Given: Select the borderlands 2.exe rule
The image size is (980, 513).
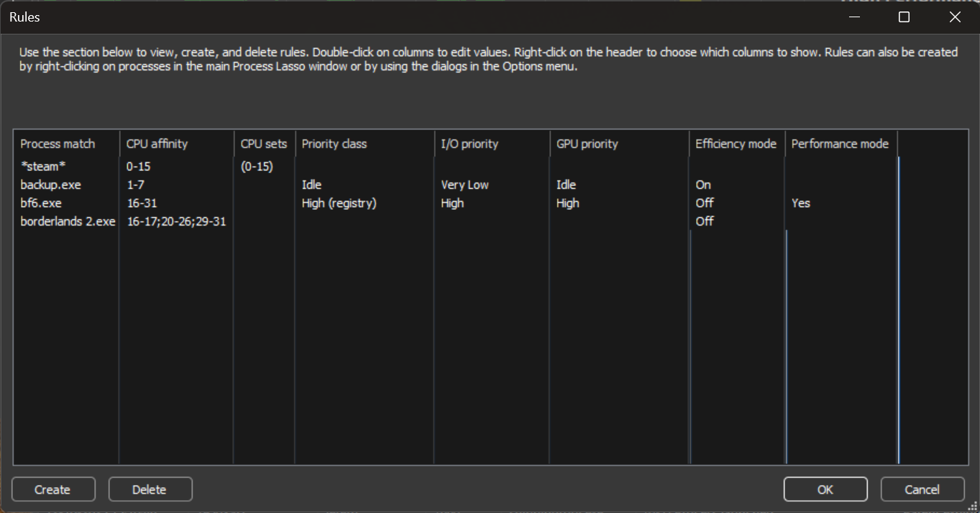Looking at the screenshot, I should tap(68, 221).
